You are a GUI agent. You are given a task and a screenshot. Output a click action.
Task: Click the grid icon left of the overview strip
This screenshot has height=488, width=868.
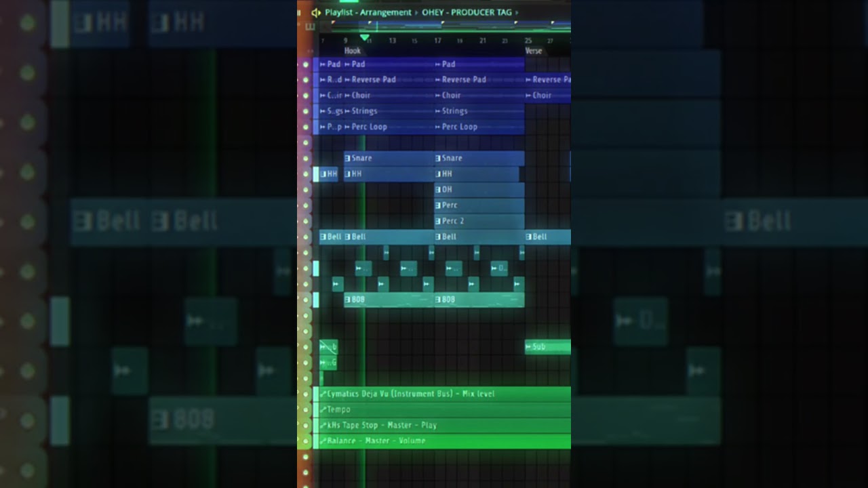click(311, 27)
